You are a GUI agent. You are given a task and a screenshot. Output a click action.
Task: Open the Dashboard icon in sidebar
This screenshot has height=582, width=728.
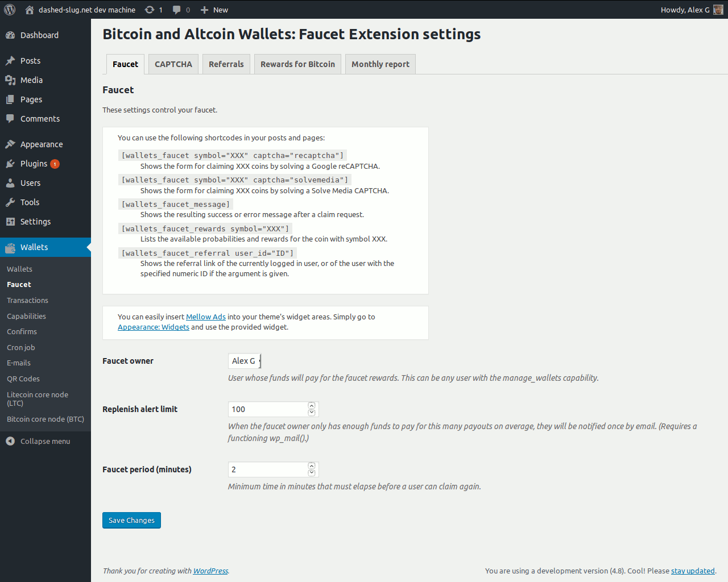click(x=10, y=35)
